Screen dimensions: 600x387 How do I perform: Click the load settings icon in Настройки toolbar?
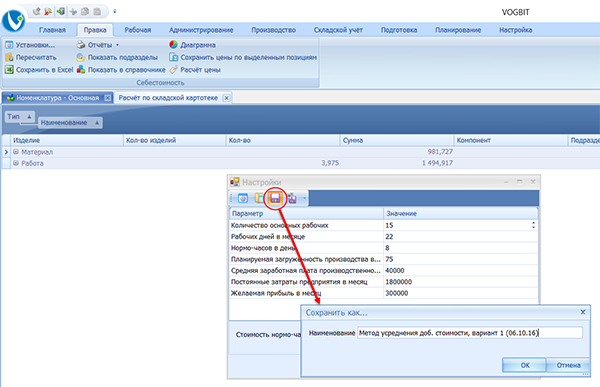(x=292, y=198)
